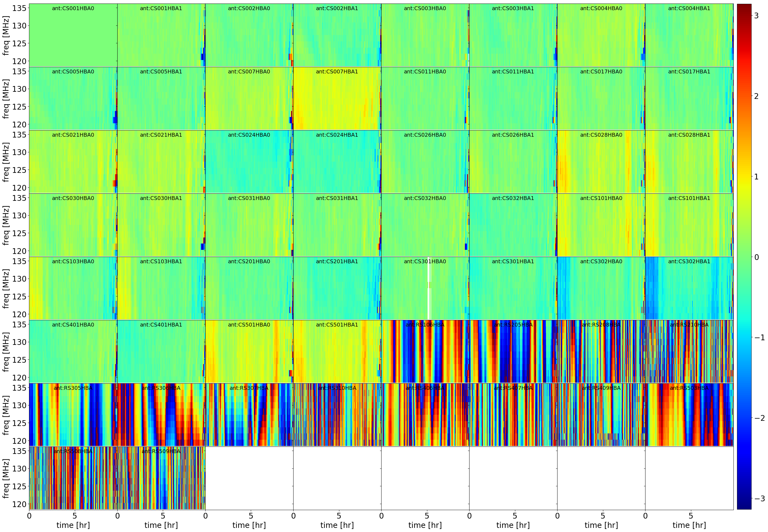The image size is (768, 532).
Task: Click the RS307HBA heatmap panel
Action: click(x=249, y=415)
